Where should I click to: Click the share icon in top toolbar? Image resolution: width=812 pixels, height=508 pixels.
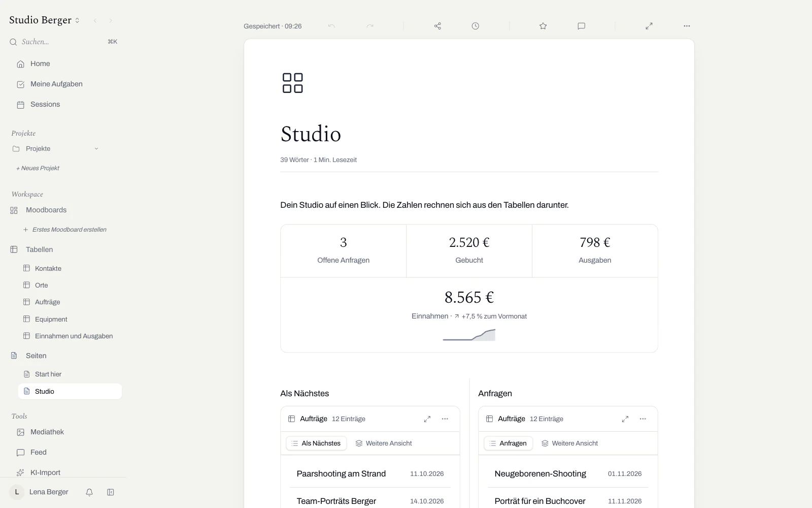pyautogui.click(x=437, y=26)
